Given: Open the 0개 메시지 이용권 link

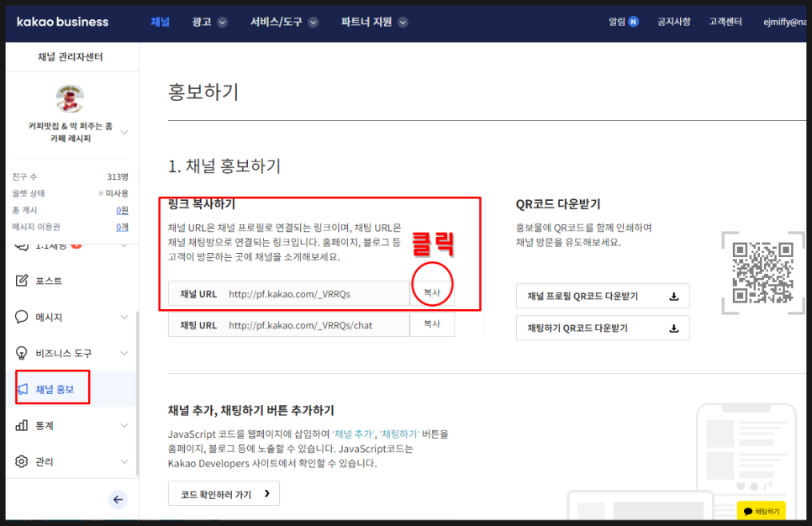Looking at the screenshot, I should point(122,227).
